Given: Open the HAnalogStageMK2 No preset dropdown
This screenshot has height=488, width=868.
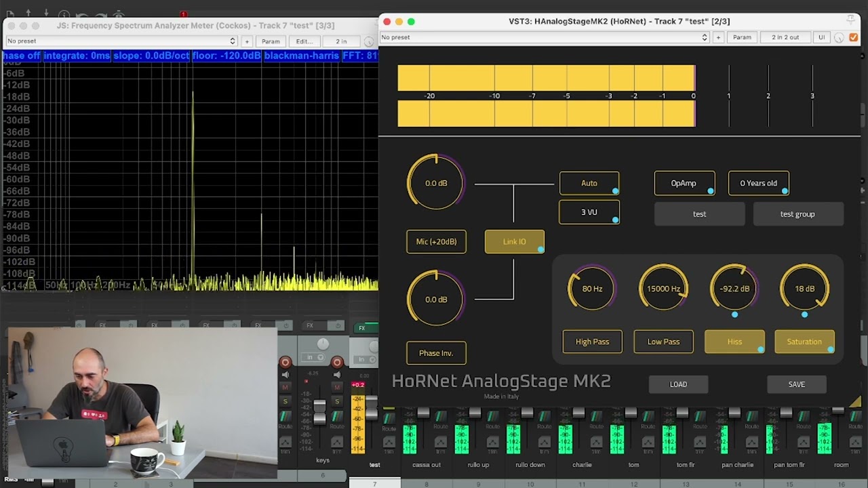Looking at the screenshot, I should coord(544,37).
